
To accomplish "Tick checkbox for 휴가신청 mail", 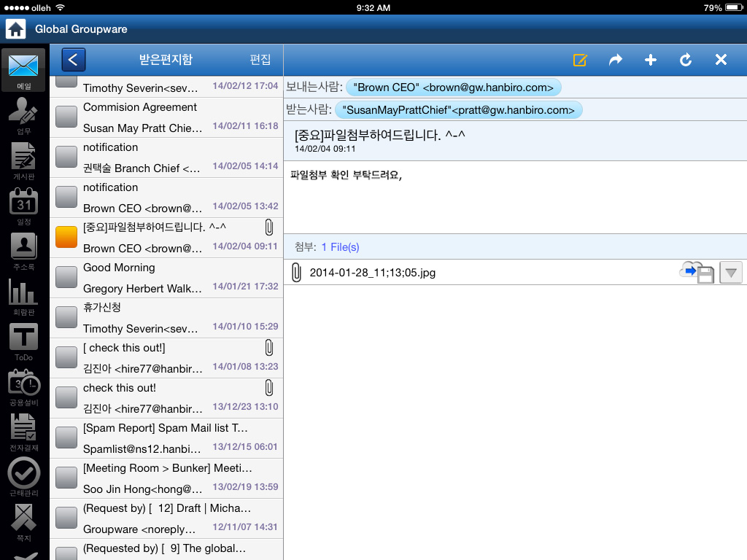I will pyautogui.click(x=66, y=317).
